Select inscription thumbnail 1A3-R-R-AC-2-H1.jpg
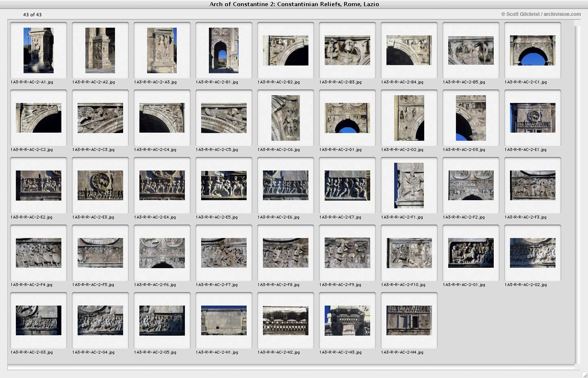This screenshot has height=378, width=588. click(224, 321)
